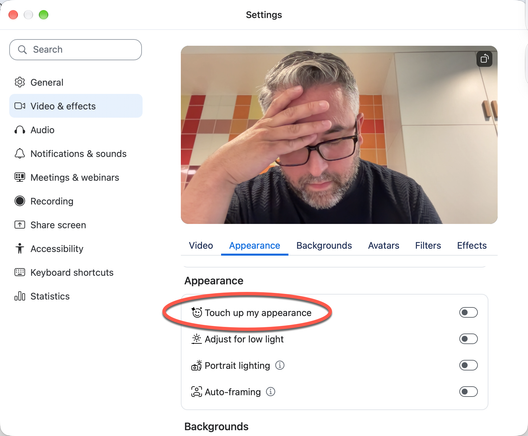Viewport: 528px width, 436px height.
Task: Enable Touch up my appearance toggle
Action: [468, 312]
